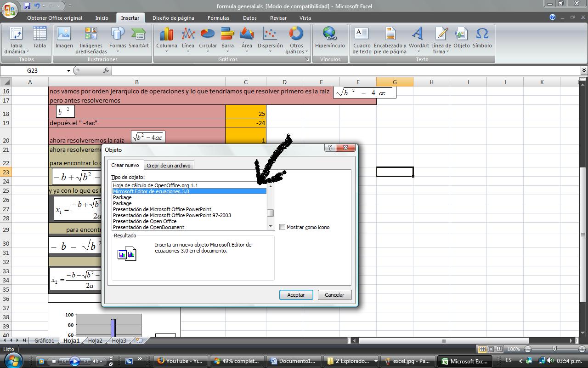The height and width of the screenshot is (368, 588).
Task: Insert a Cuadro de texto
Action: [x=362, y=40]
